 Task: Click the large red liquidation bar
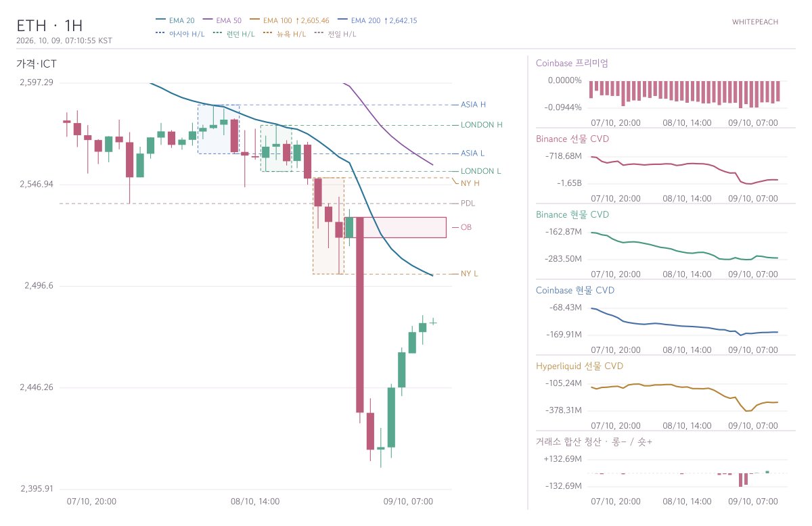tap(740, 479)
